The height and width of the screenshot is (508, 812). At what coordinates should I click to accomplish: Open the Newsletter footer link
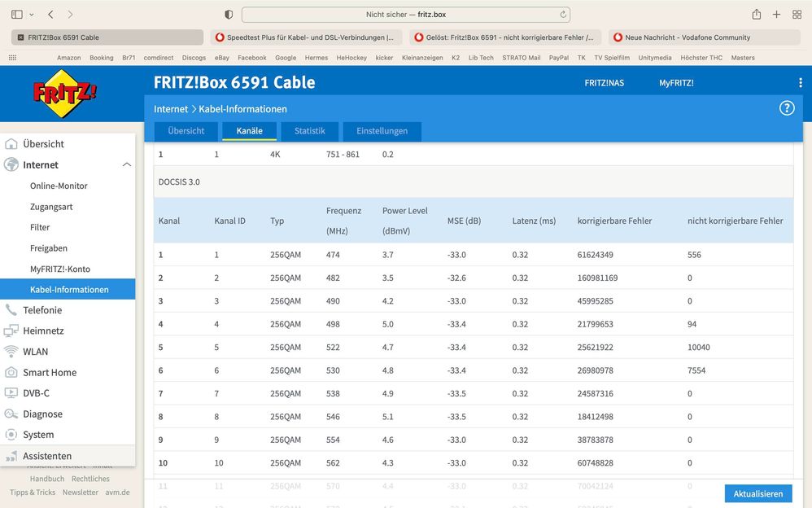[81, 493]
